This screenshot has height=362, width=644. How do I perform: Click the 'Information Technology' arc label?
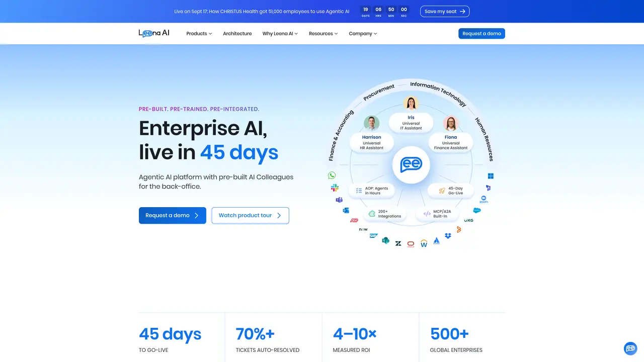click(438, 94)
